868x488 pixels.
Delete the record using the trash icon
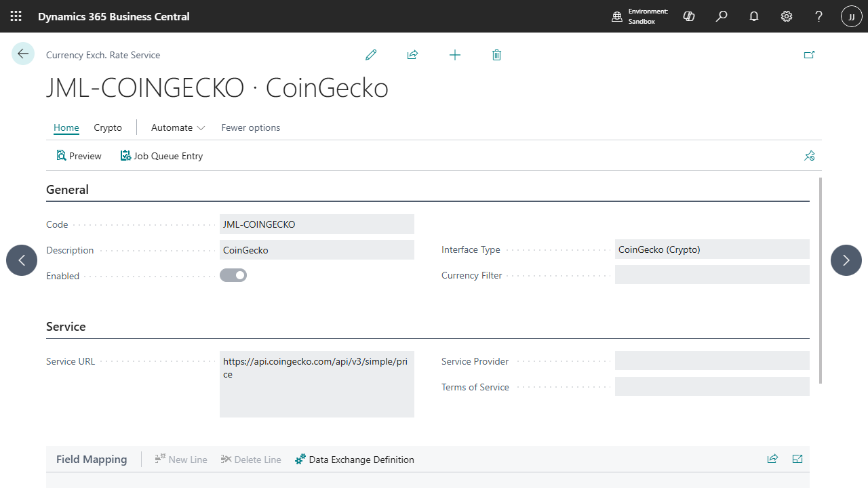pos(496,55)
